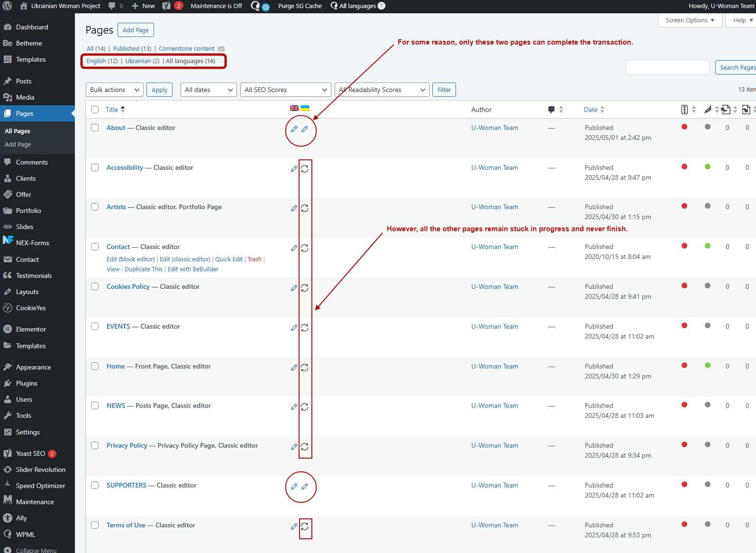This screenshot has width=756, height=553.
Task: Open the Yoast SEO admin bar icon
Action: [x=166, y=6]
